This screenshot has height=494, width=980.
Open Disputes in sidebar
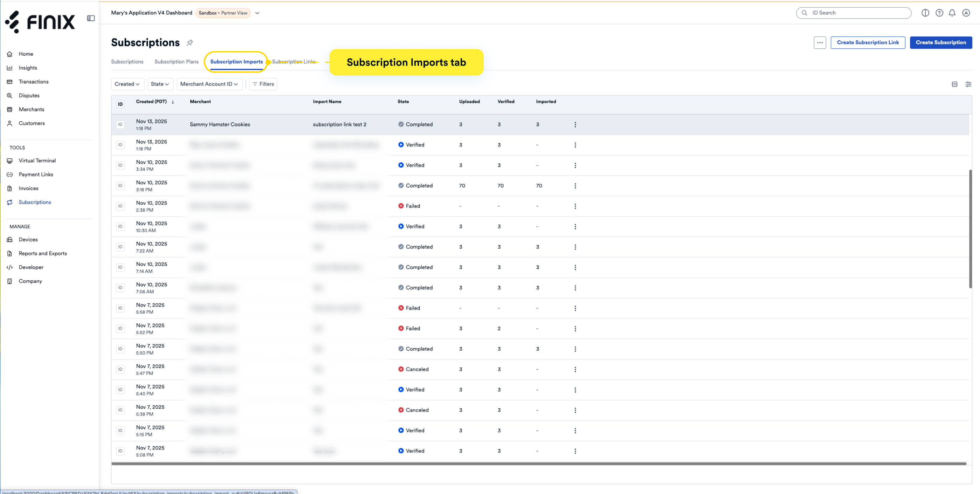[29, 96]
